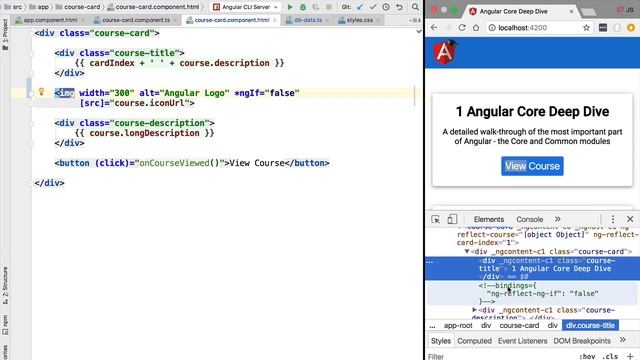
Task: Close the course-card.component.html editor tab
Action: point(275,20)
